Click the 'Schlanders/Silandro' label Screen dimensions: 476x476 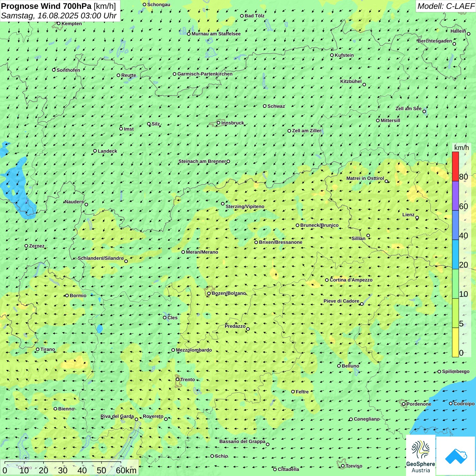pos(101,258)
